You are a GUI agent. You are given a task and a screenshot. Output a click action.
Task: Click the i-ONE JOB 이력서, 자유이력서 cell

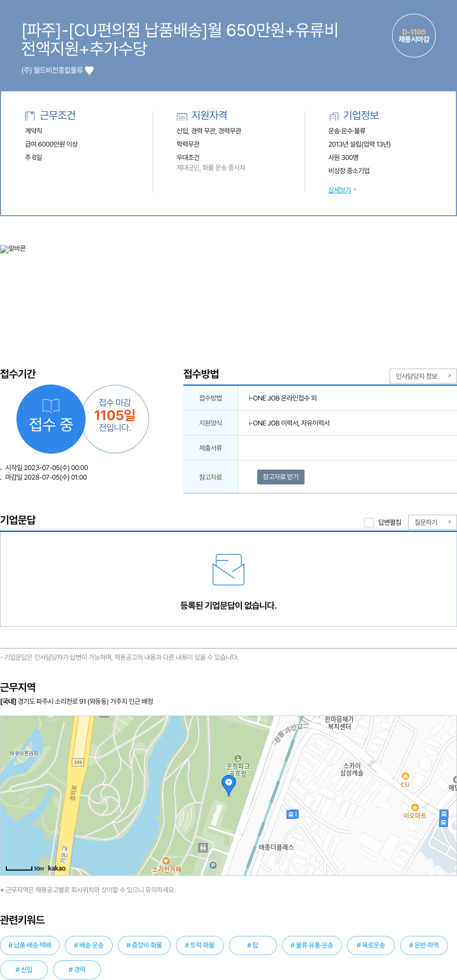289,423
